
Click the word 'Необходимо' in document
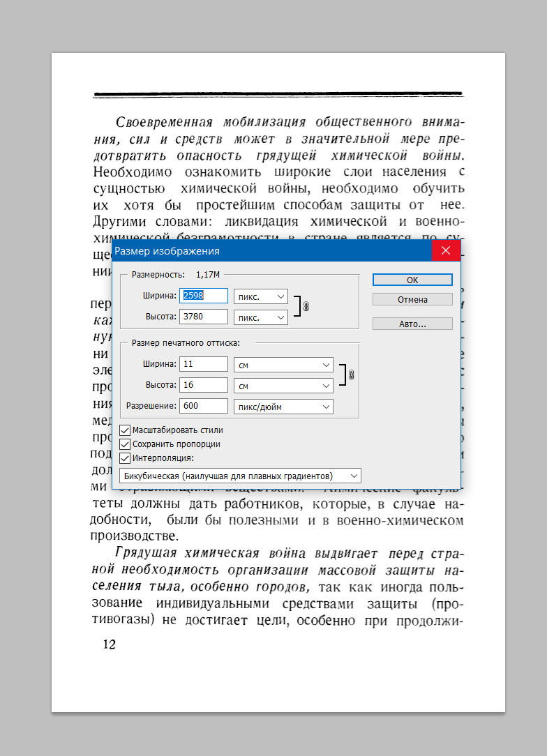[x=133, y=172]
